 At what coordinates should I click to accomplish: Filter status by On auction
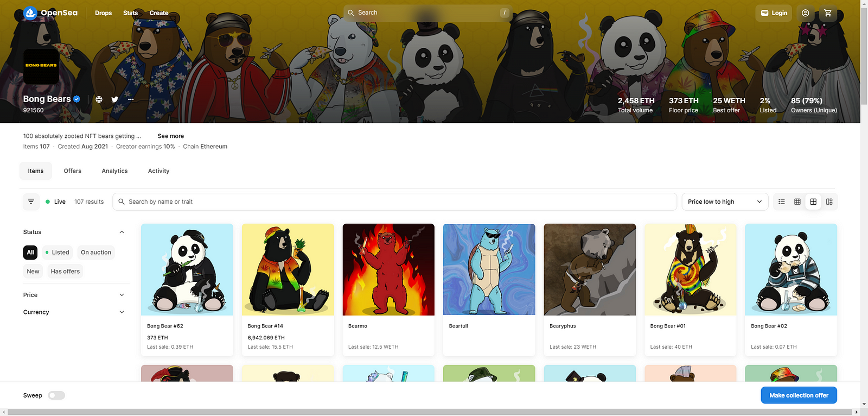(x=96, y=253)
